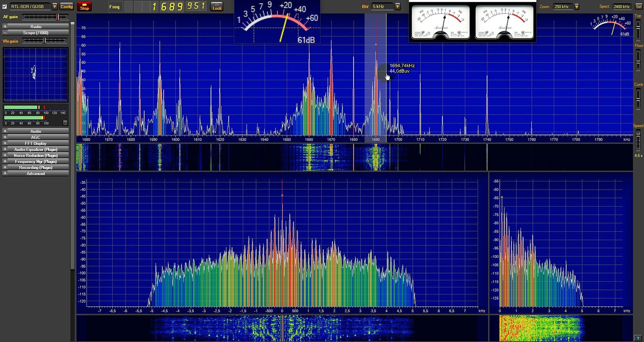
Task: Click the 4,6 s speed value
Action: (638, 156)
